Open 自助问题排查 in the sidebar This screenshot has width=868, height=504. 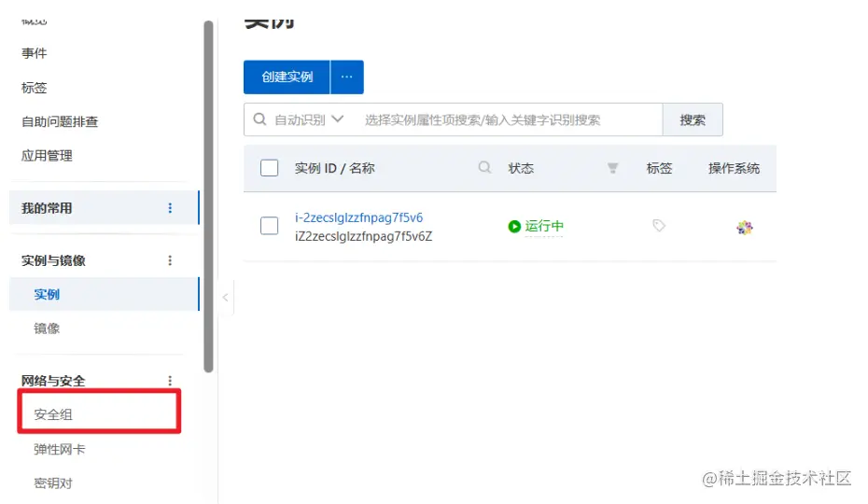60,121
